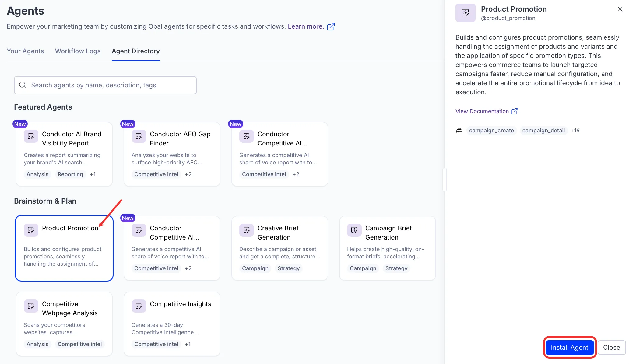Click the Analysis tag on Brand Visibility Report card

tap(37, 174)
